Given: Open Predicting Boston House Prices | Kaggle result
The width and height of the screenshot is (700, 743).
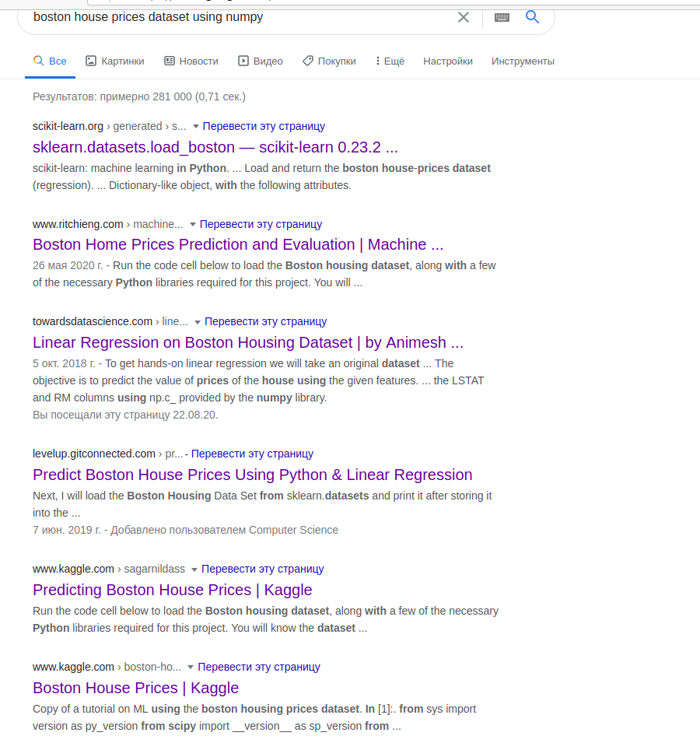Looking at the screenshot, I should (173, 590).
